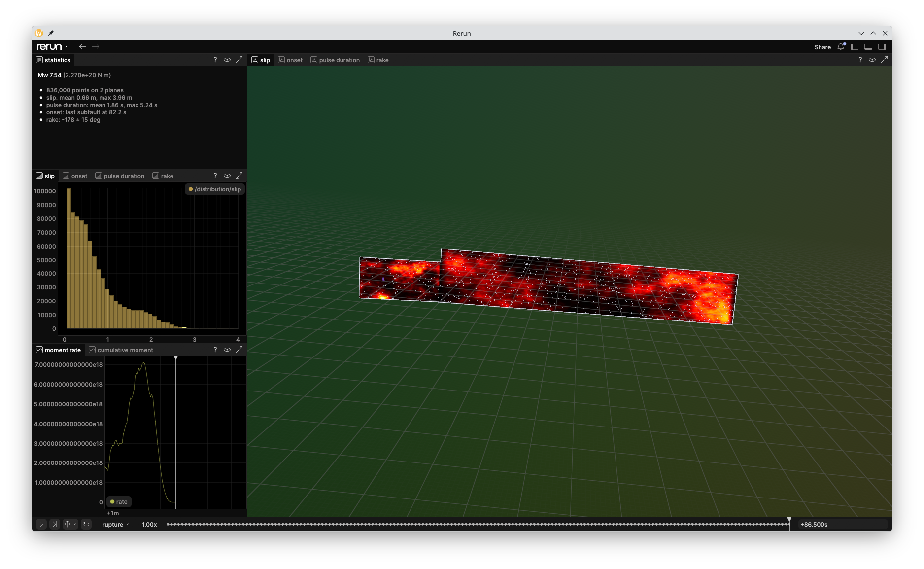Open the playback mode dropdown

click(70, 524)
